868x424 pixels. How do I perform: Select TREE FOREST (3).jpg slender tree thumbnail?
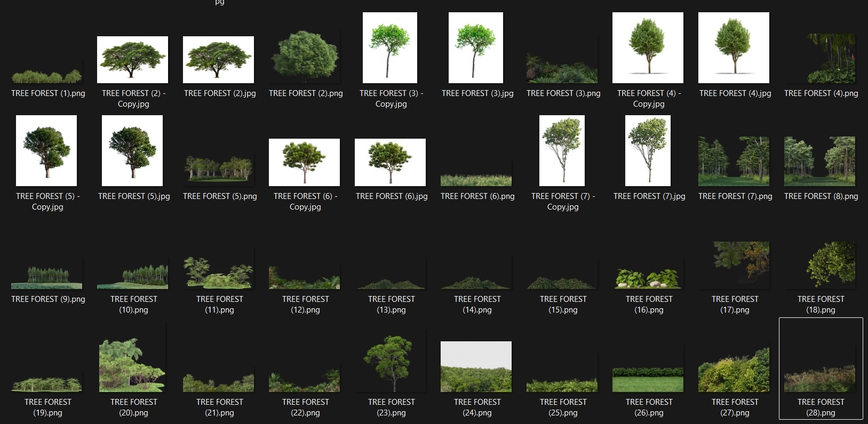pyautogui.click(x=476, y=48)
